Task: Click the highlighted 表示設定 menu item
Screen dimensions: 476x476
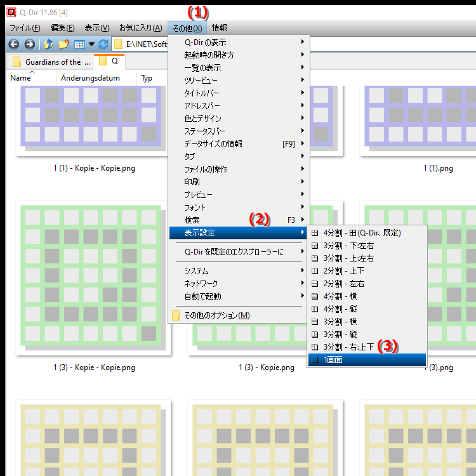Action: point(239,233)
